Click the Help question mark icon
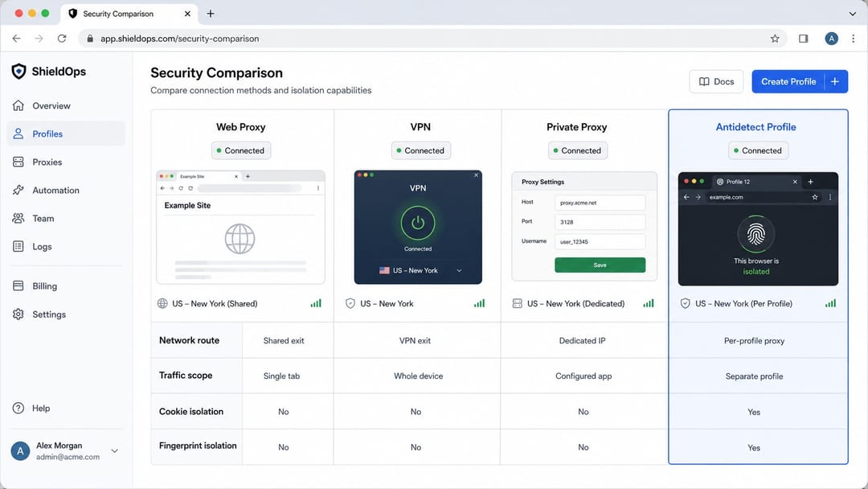Screen dimensions: 868x489 18,408
